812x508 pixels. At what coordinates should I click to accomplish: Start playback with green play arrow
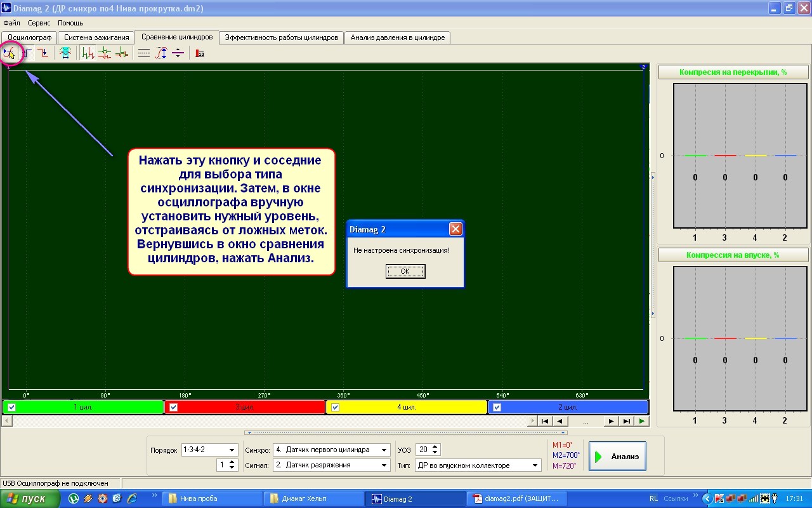(x=642, y=421)
